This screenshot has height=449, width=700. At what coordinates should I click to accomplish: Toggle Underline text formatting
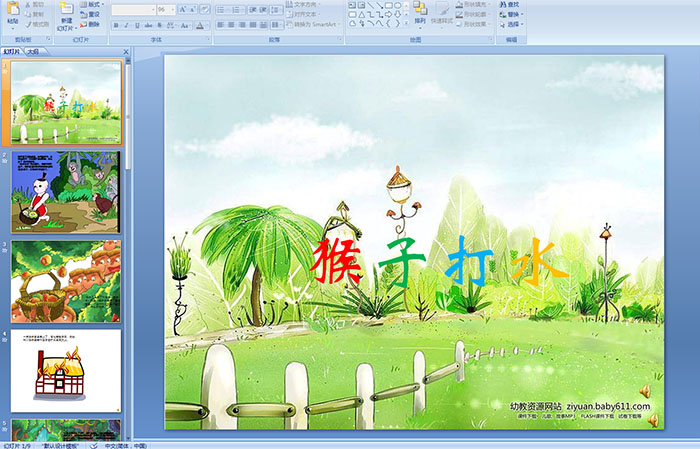tap(135, 25)
